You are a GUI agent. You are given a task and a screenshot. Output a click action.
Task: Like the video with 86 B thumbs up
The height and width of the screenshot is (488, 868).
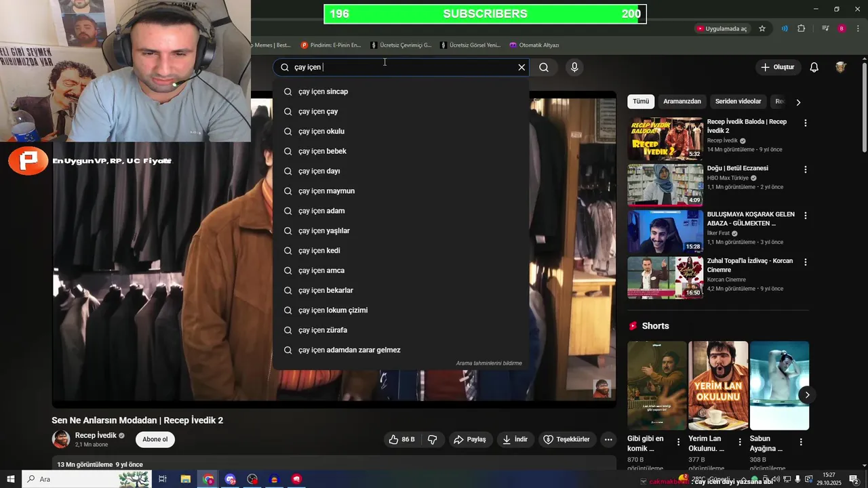pos(401,439)
